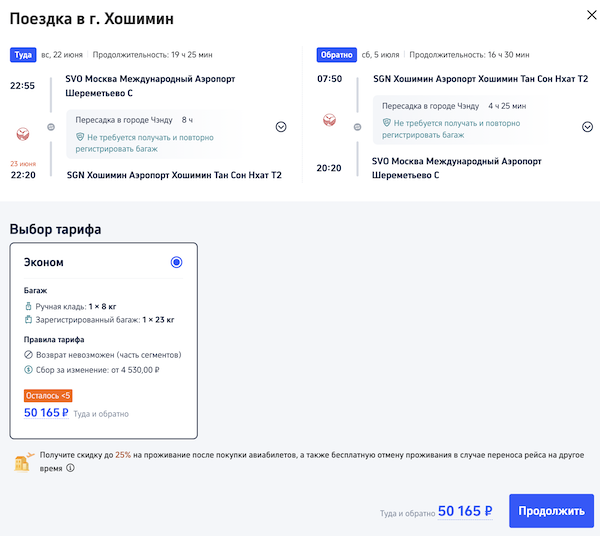Screen dimensions: 600x536
Task: Select the Эконом fare radio button
Action: [x=176, y=262]
